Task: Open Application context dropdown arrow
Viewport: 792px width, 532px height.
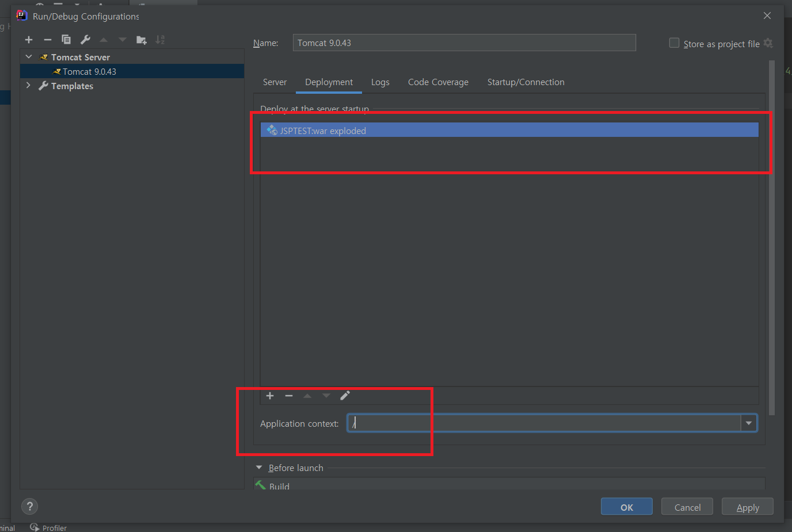Action: [x=749, y=423]
